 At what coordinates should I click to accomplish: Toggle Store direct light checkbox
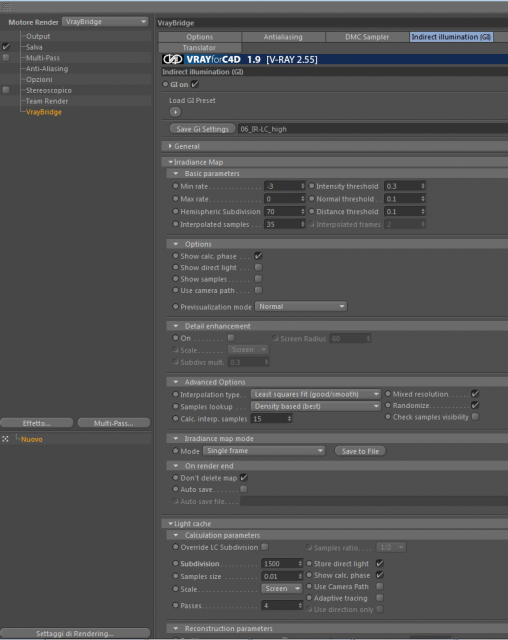[379, 563]
